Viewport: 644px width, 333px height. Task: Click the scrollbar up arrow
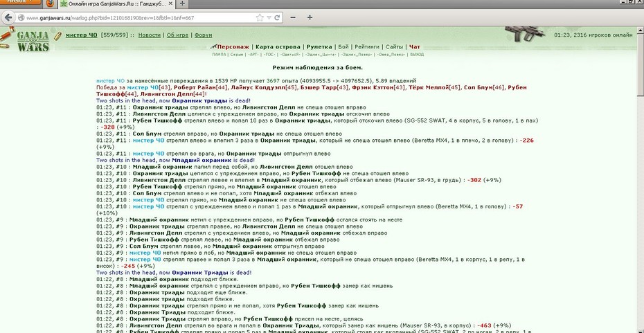point(641,30)
